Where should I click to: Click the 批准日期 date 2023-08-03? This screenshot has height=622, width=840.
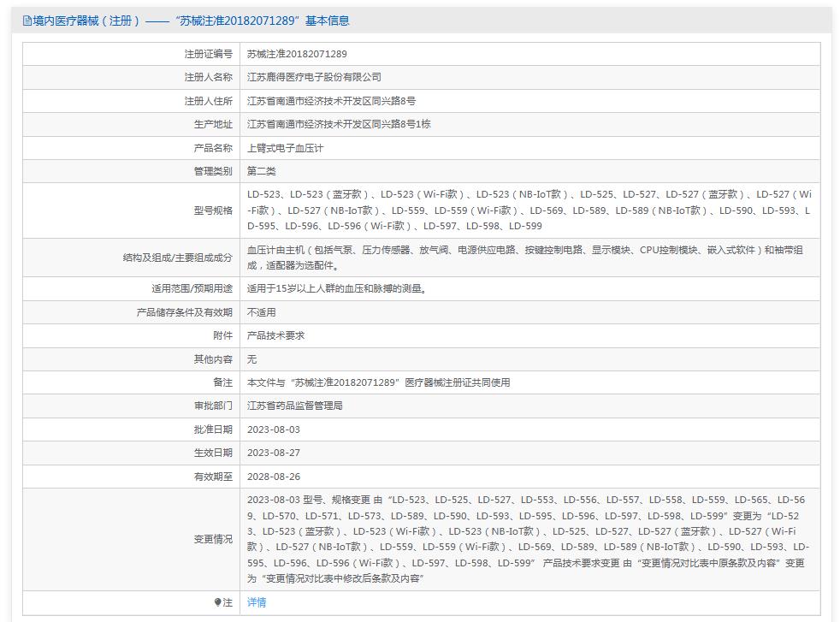coord(275,429)
